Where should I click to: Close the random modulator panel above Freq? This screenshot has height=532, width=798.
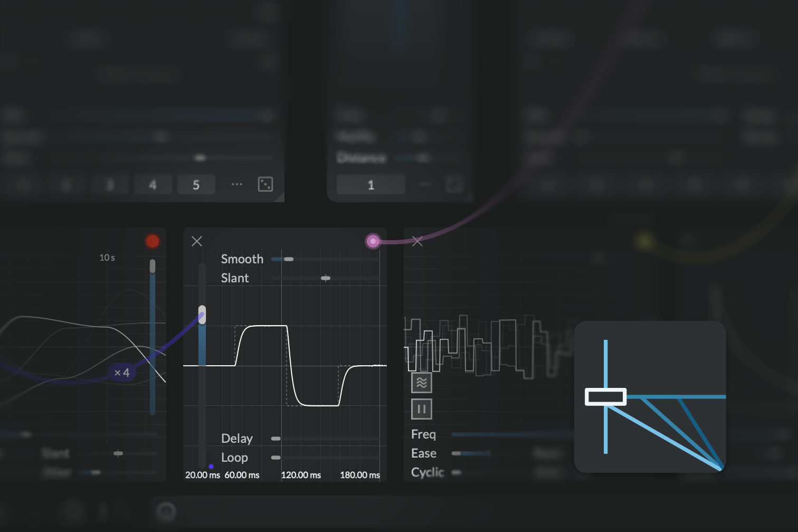coord(417,241)
